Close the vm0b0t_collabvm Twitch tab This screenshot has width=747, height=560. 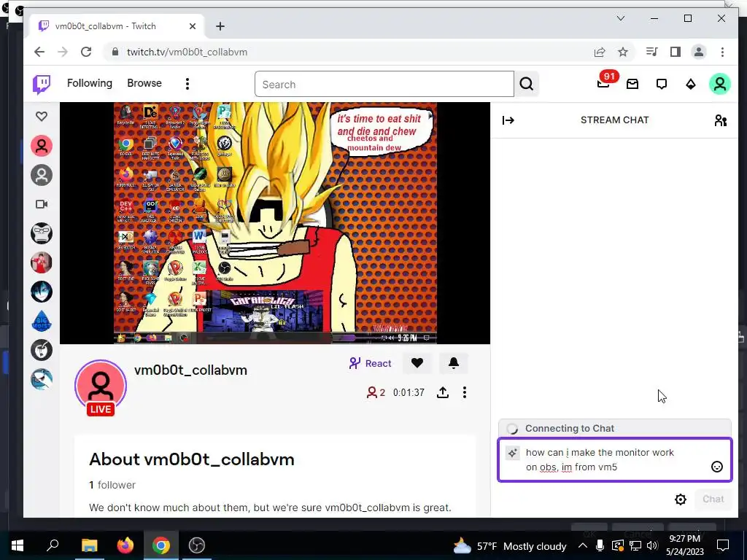[x=193, y=26]
